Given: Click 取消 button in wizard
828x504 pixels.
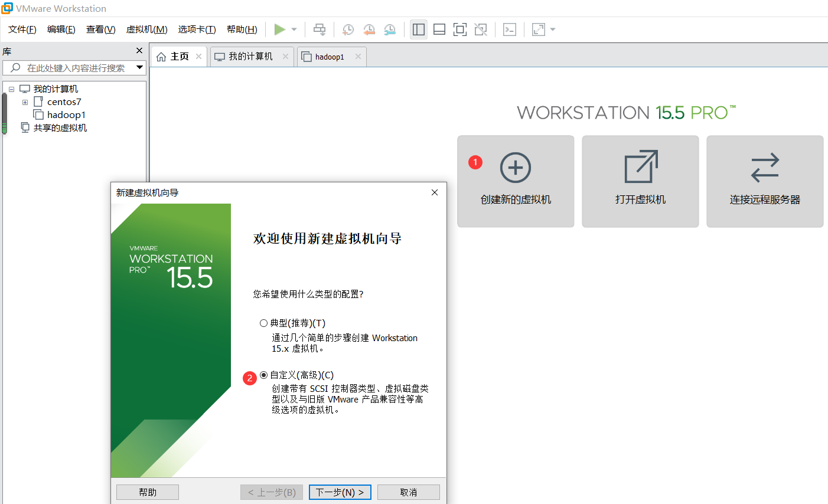Looking at the screenshot, I should (x=409, y=492).
